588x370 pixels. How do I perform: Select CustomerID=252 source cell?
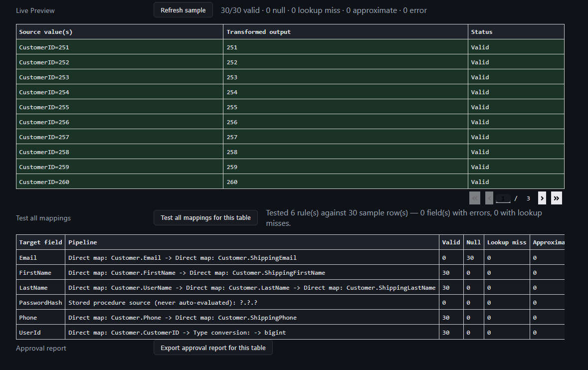click(120, 62)
